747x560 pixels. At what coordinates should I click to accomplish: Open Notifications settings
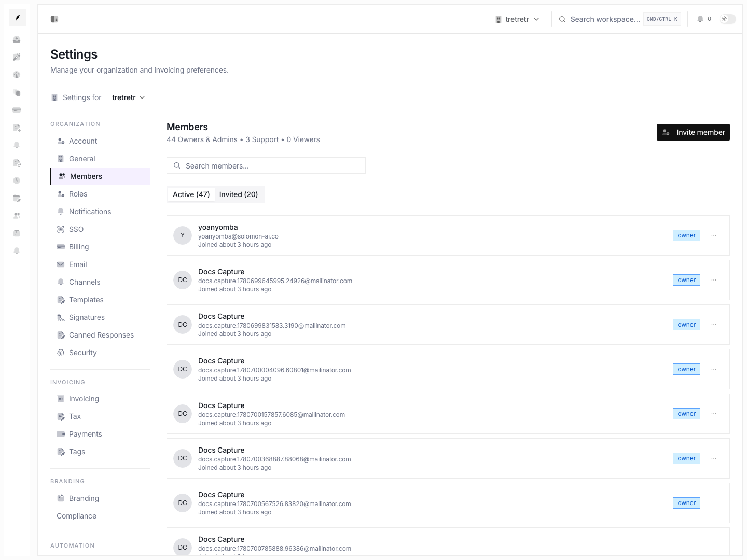pyautogui.click(x=100, y=212)
